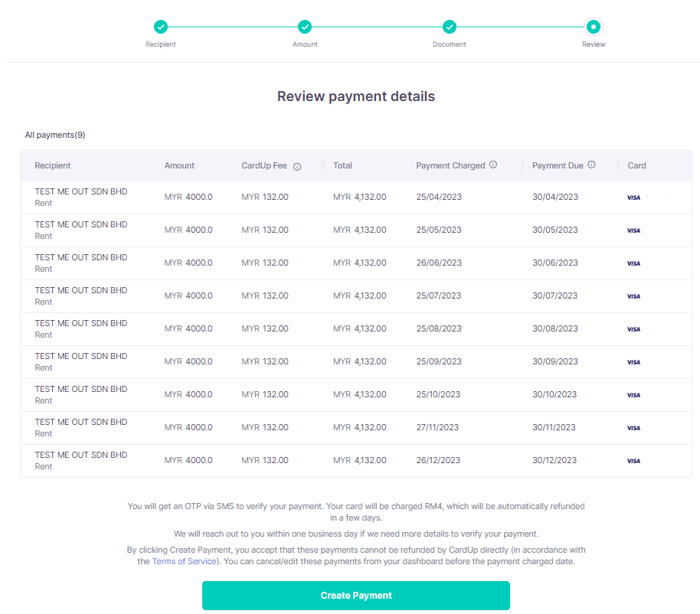Click the Visa icon on the 30/12/2023 payment row
The height and width of the screenshot is (614, 700).
pyautogui.click(x=633, y=460)
